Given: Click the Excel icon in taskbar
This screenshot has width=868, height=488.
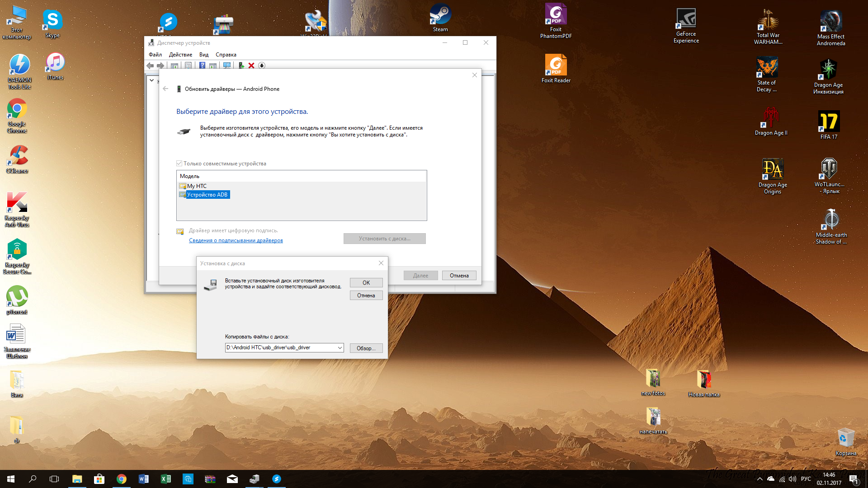Looking at the screenshot, I should click(165, 479).
